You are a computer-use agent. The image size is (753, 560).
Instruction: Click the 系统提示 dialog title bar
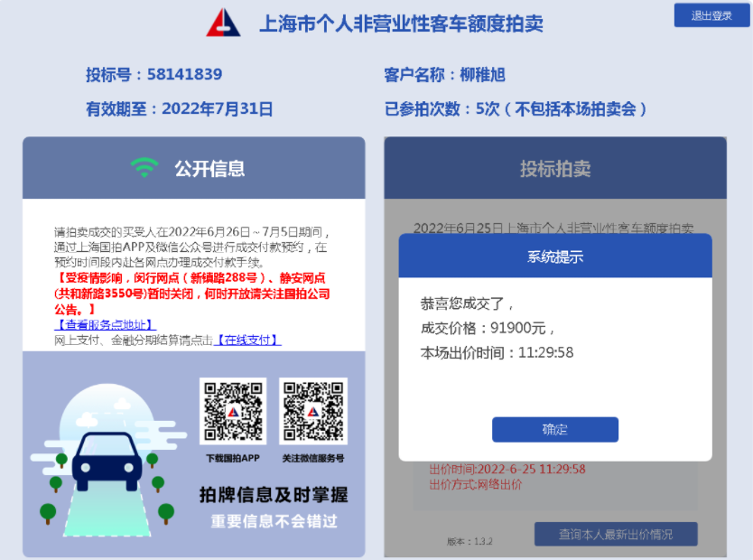coord(555,256)
